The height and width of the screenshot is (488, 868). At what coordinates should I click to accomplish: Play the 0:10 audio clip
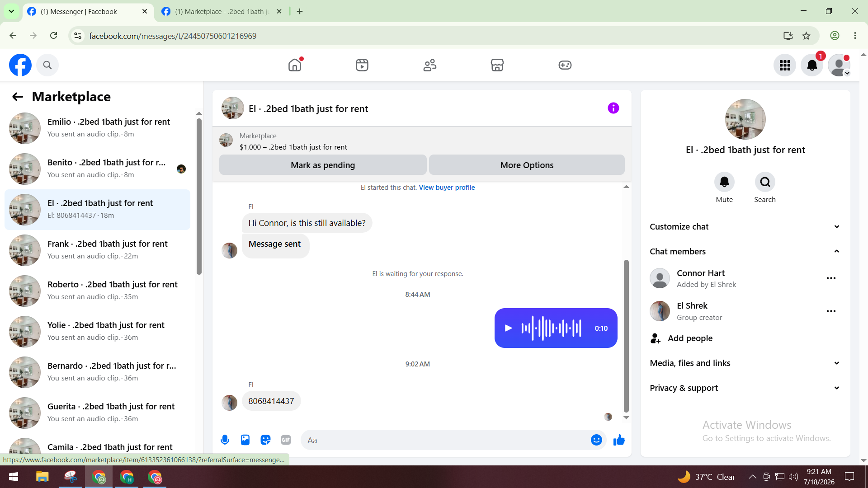[x=508, y=328]
